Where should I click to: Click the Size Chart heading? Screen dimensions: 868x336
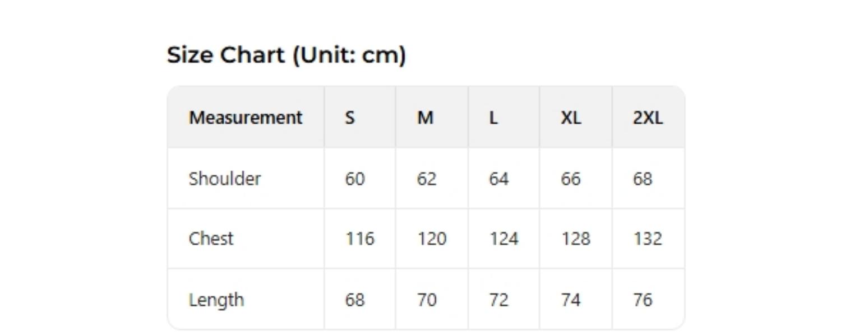(x=286, y=55)
